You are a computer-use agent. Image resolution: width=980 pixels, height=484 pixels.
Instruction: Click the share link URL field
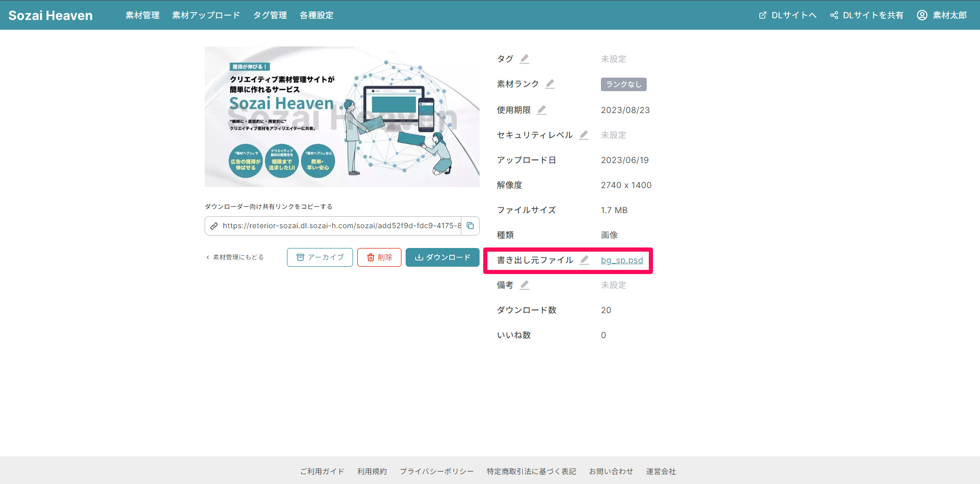point(342,226)
